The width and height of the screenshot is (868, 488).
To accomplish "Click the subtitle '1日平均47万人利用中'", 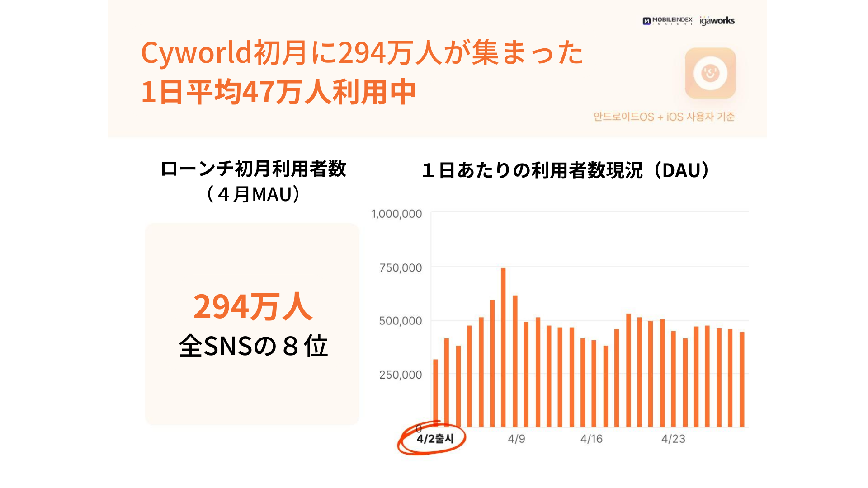I will tap(278, 92).
